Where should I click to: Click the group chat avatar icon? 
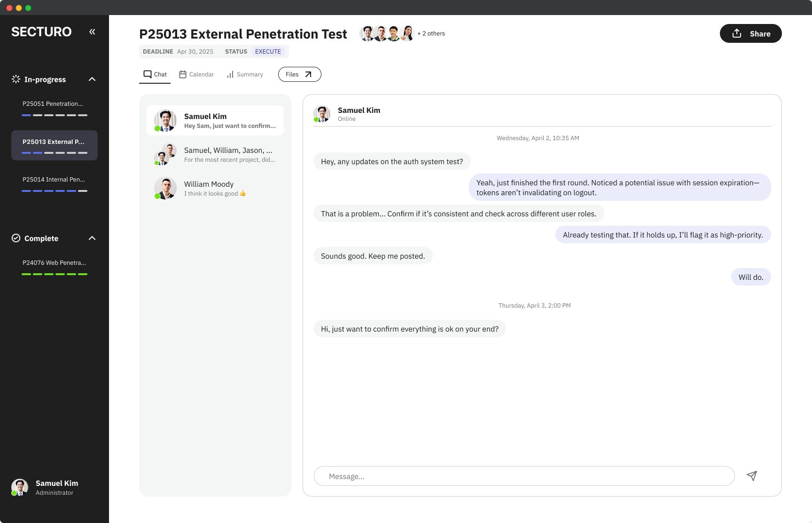tap(165, 154)
